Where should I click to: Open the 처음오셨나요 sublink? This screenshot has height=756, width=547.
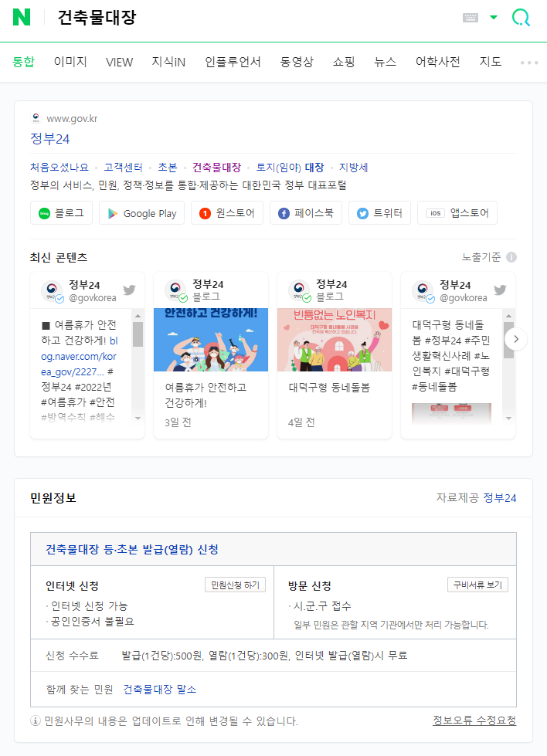(x=59, y=168)
